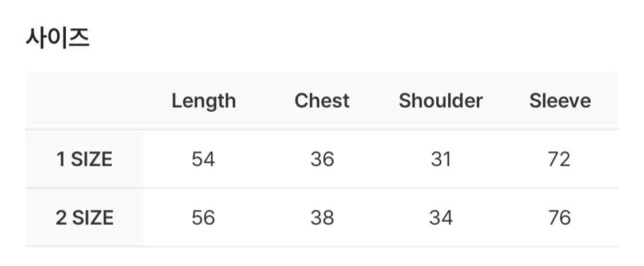
Task: Click the 사이즈 heading
Action: pos(58,39)
